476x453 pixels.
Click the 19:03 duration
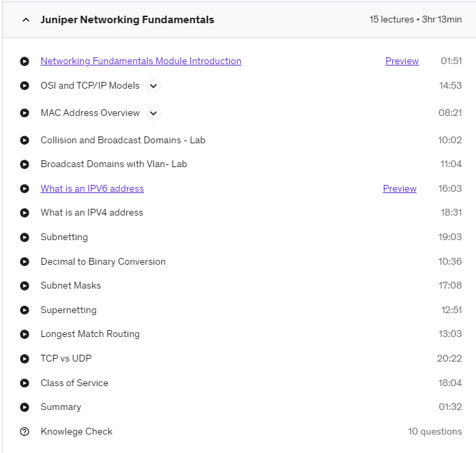coord(450,237)
